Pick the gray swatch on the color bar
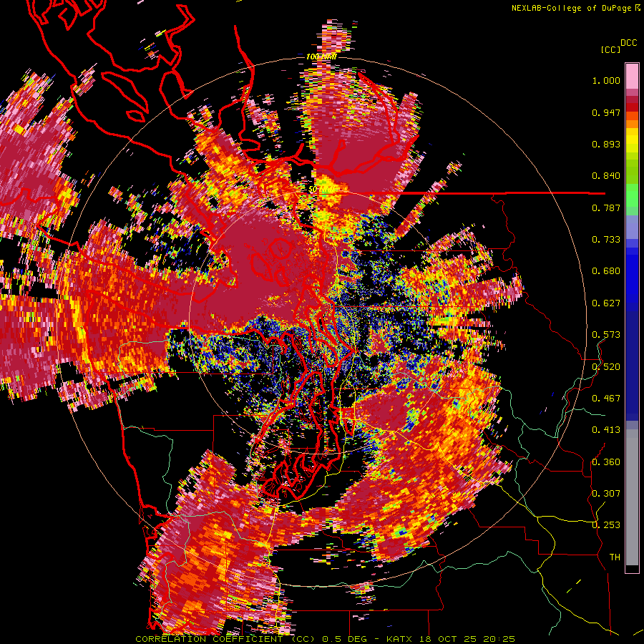The height and width of the screenshot is (644, 644). pos(632,497)
